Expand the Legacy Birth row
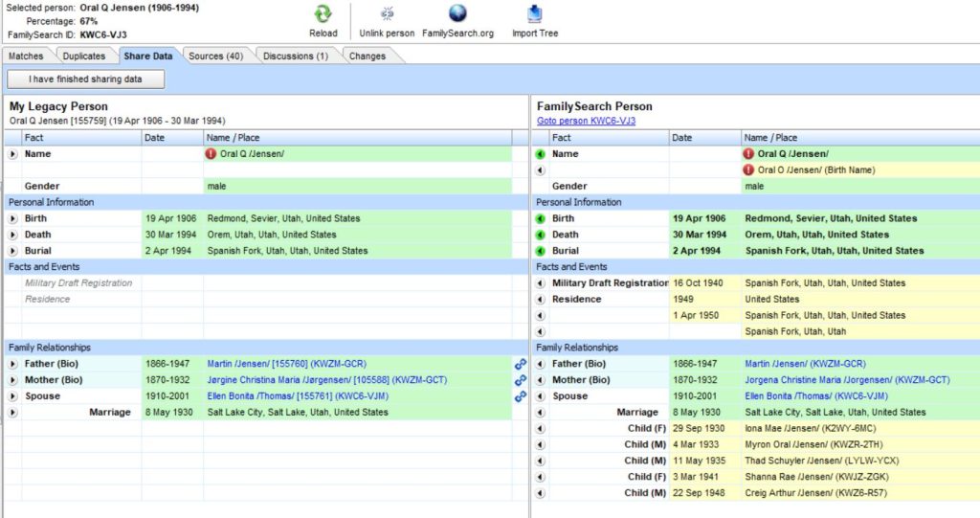This screenshot has width=980, height=518. click(13, 218)
